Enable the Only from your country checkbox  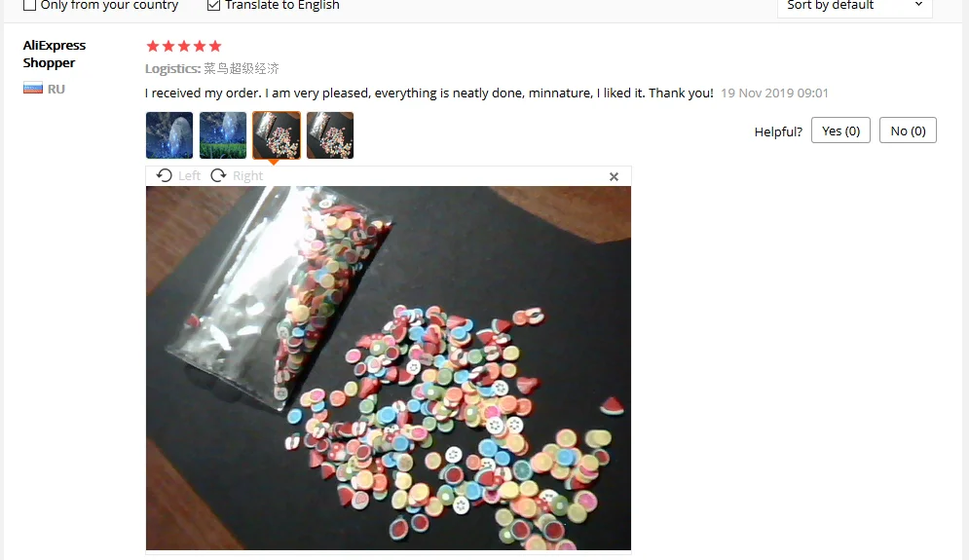click(29, 5)
